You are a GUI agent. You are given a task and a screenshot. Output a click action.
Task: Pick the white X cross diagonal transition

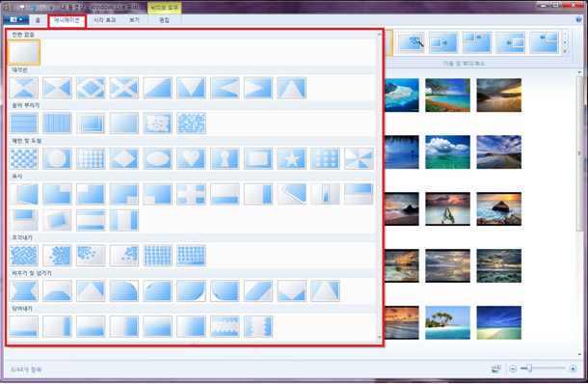coord(124,88)
